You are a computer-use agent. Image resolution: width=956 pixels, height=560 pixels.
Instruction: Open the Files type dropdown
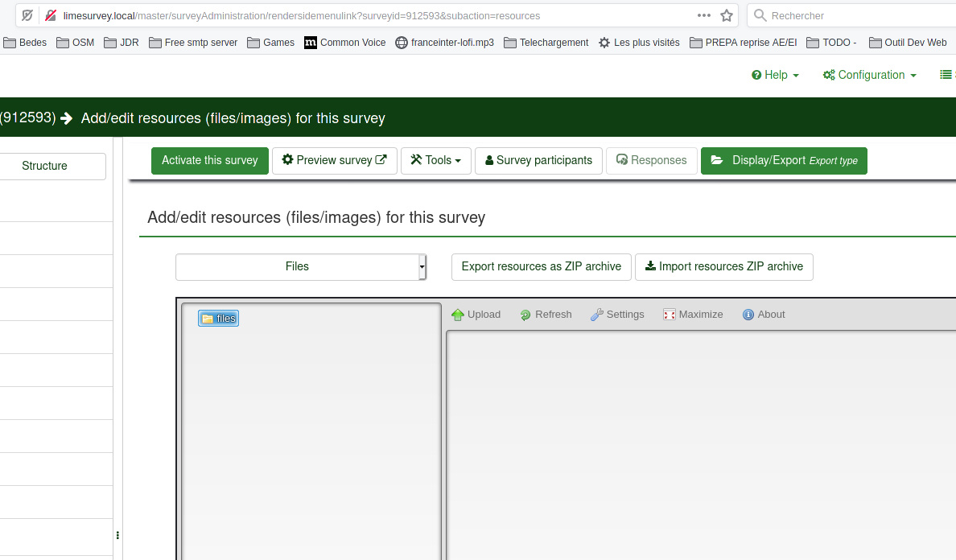[x=300, y=266]
